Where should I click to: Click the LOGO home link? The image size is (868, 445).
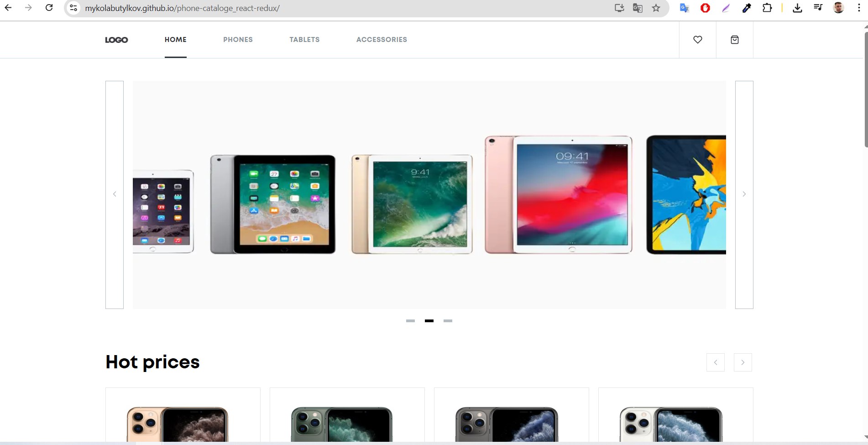pyautogui.click(x=116, y=40)
